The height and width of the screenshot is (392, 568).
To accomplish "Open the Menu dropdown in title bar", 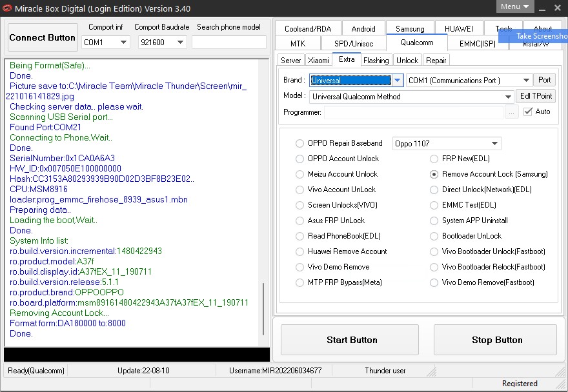I will 515,6.
